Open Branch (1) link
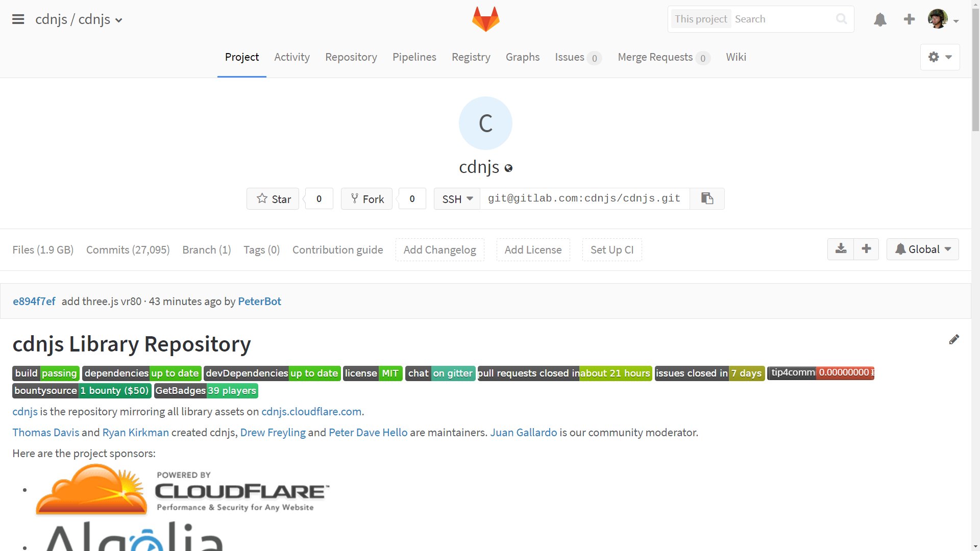Viewport: 980px width, 551px height. click(207, 249)
